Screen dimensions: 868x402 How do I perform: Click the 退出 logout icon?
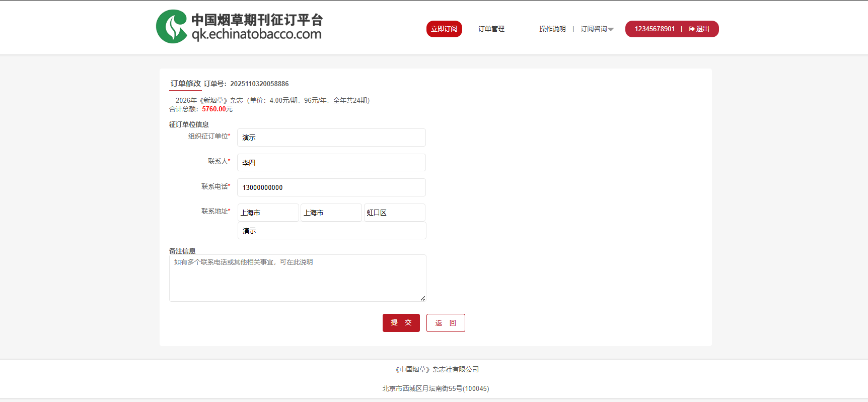pos(691,29)
